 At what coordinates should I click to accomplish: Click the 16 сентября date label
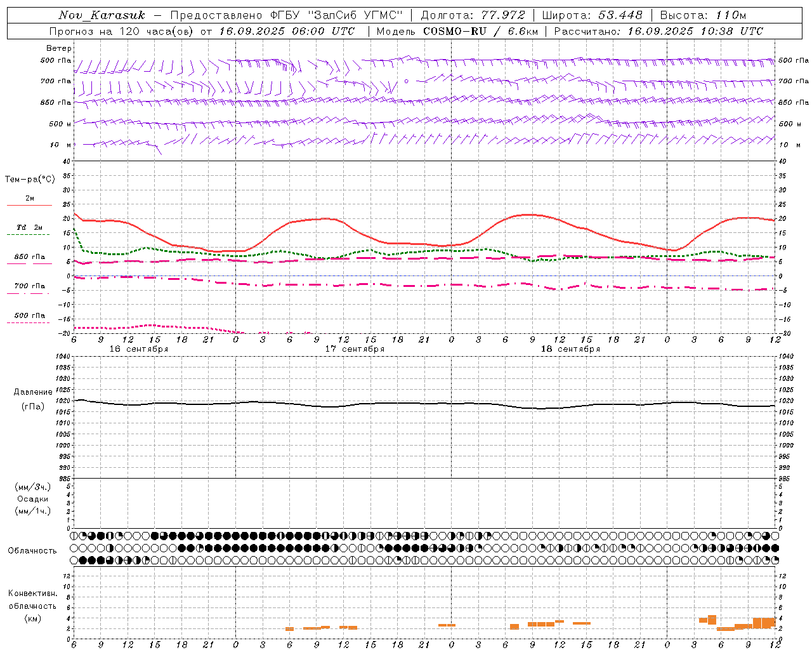click(x=139, y=349)
